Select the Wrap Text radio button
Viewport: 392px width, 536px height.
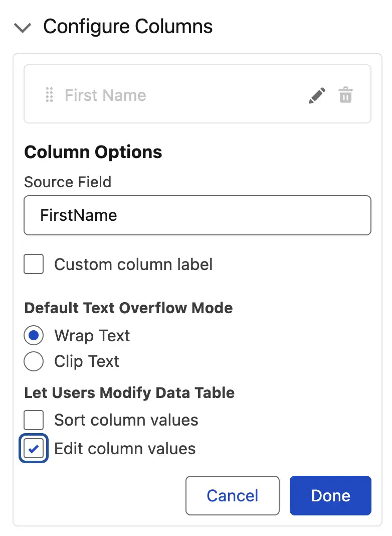point(34,336)
